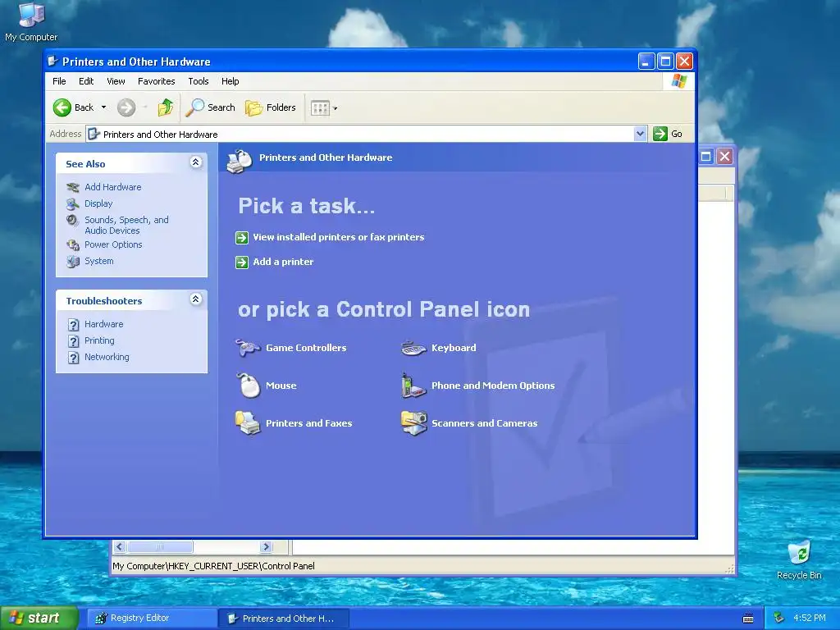
Task: Open the Favorites menu
Action: 157,81
